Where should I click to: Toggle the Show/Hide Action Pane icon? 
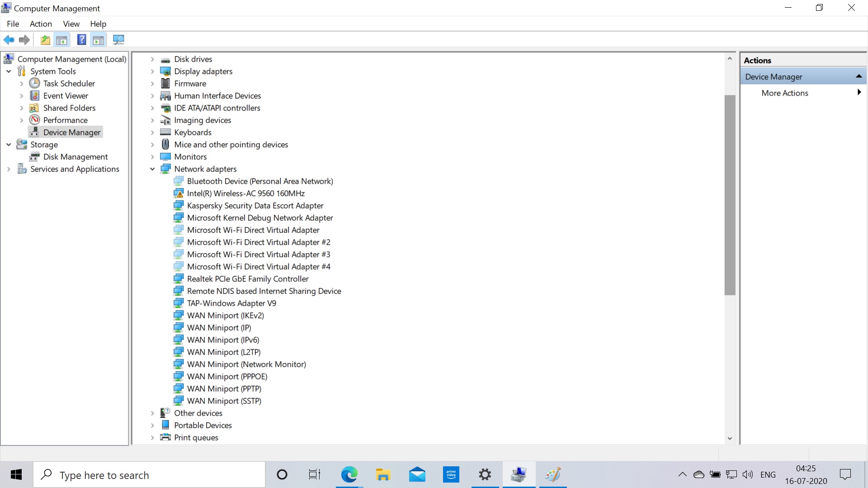pyautogui.click(x=99, y=40)
